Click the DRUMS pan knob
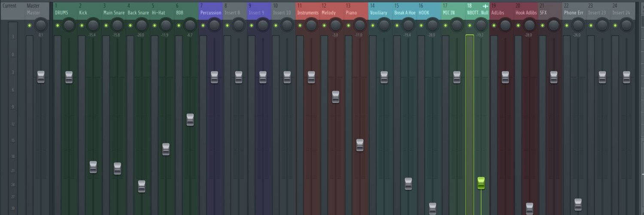Viewport: 644px width, 215px height. pyautogui.click(x=69, y=25)
